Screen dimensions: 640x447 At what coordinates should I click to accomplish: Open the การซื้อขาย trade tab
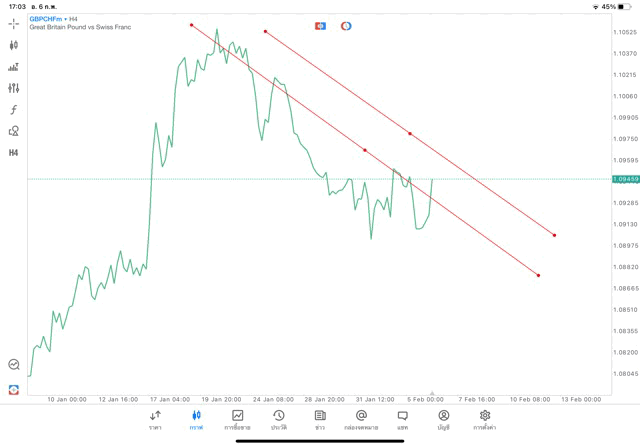[237, 419]
